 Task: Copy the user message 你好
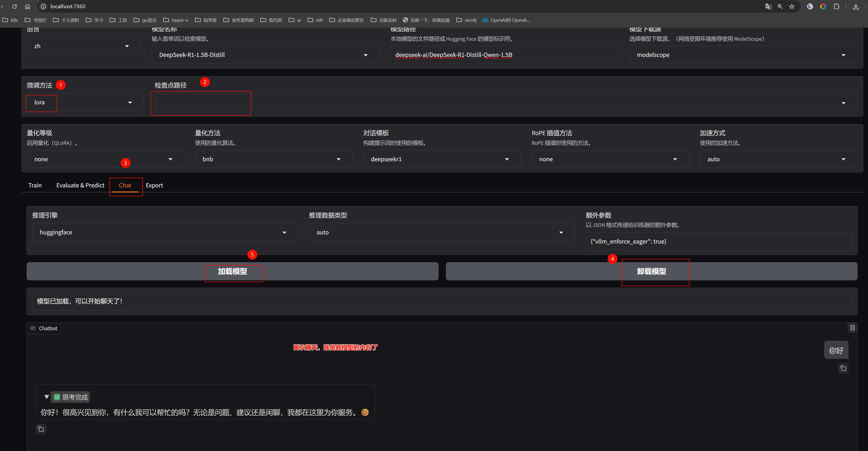click(x=843, y=368)
